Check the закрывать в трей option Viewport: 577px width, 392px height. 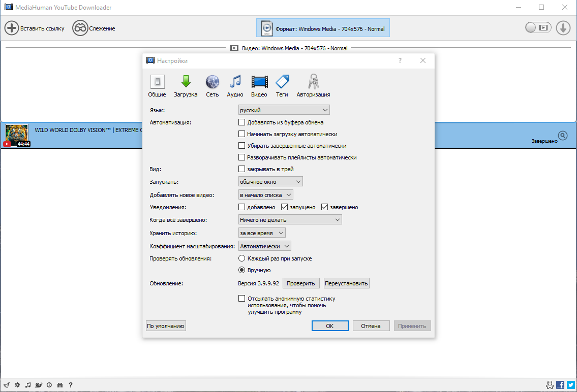242,169
